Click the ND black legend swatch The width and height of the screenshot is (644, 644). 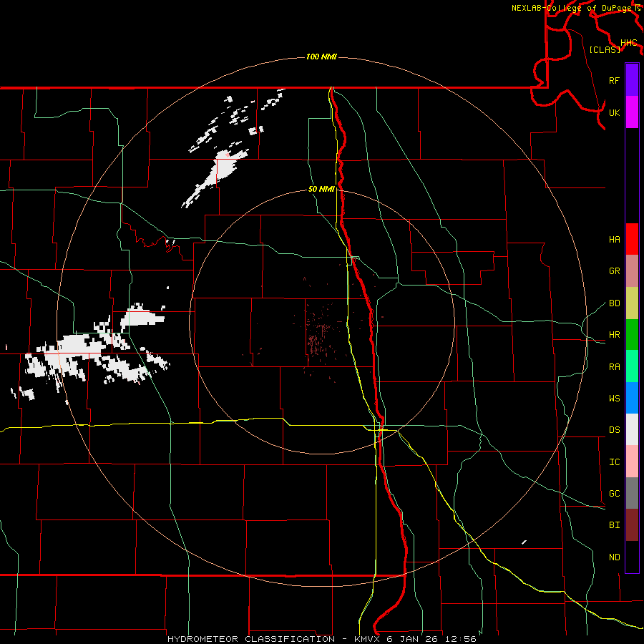click(632, 557)
